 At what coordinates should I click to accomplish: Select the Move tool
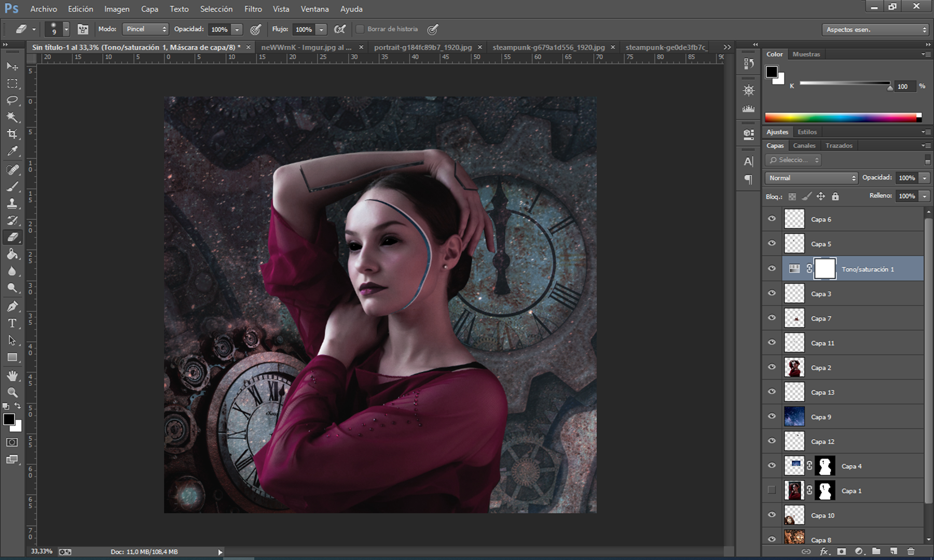[x=12, y=66]
